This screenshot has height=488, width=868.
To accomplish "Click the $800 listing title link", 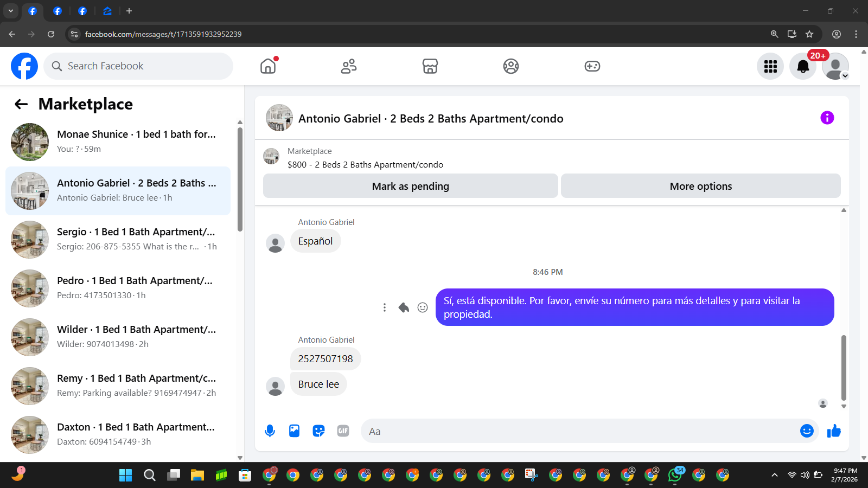I will pyautogui.click(x=365, y=164).
